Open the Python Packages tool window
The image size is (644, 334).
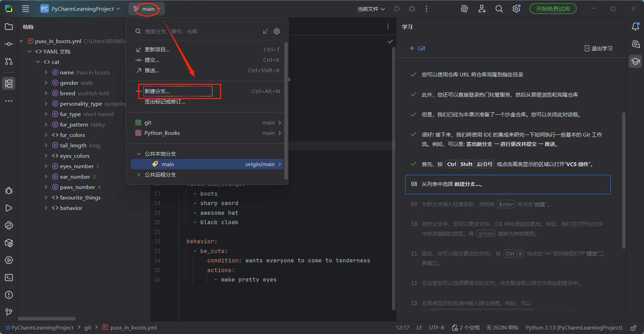point(9,243)
